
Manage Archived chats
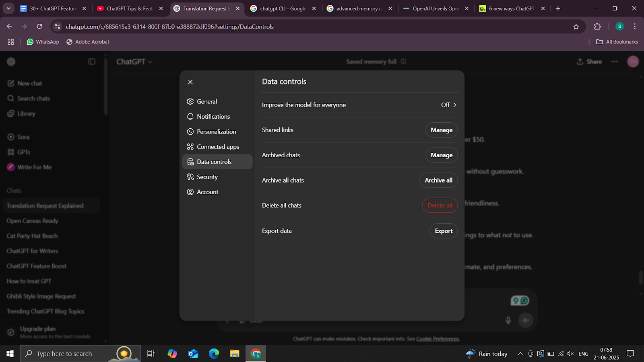pyautogui.click(x=442, y=155)
